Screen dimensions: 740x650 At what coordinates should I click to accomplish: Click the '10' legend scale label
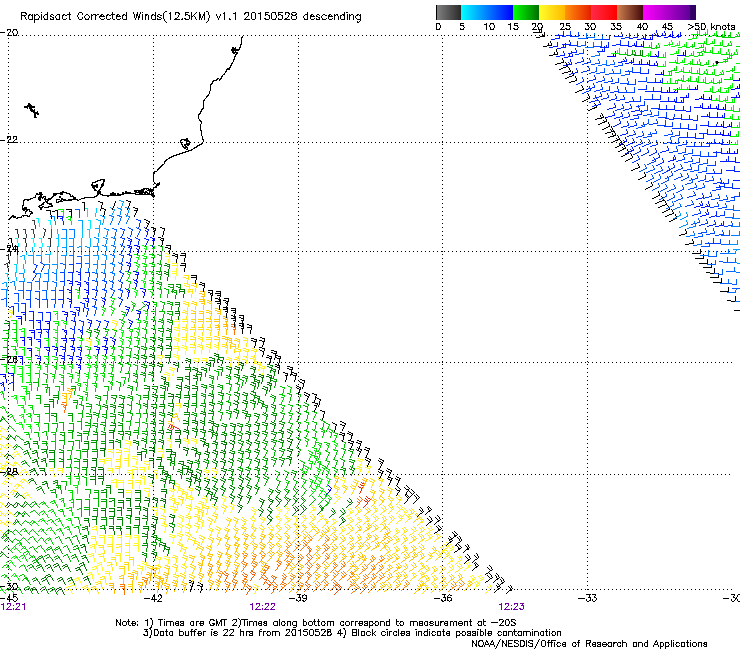click(x=489, y=26)
